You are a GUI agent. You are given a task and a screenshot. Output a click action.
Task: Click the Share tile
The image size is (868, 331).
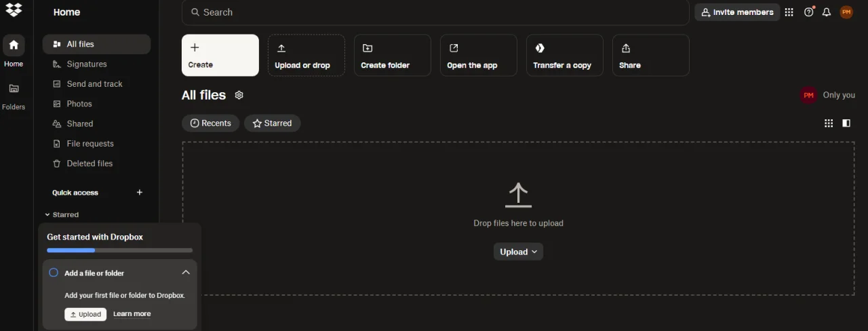tap(651, 56)
